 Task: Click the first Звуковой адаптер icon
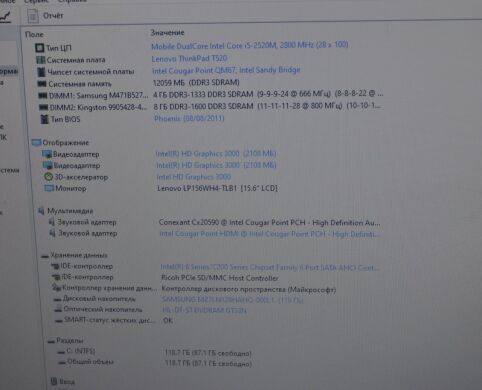click(x=52, y=222)
